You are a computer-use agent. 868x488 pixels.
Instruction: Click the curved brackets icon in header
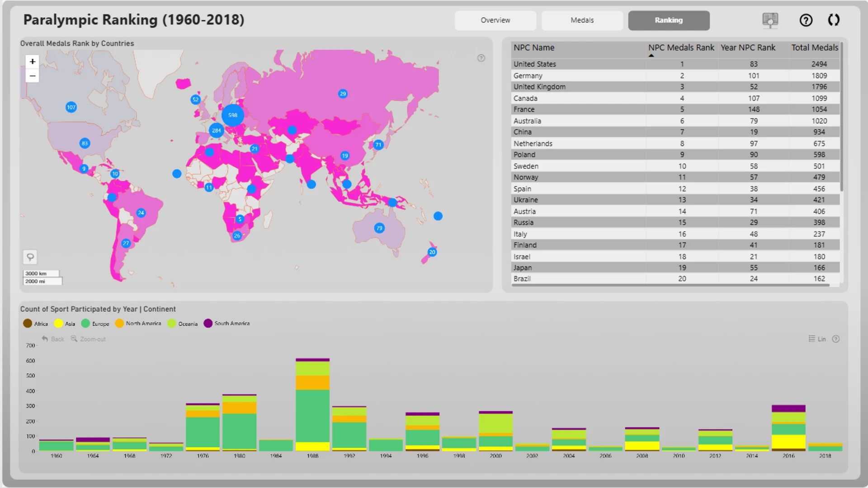tap(834, 20)
